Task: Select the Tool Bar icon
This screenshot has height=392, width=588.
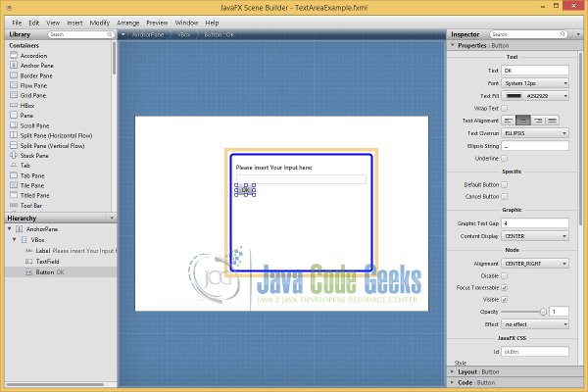Action: tap(14, 205)
